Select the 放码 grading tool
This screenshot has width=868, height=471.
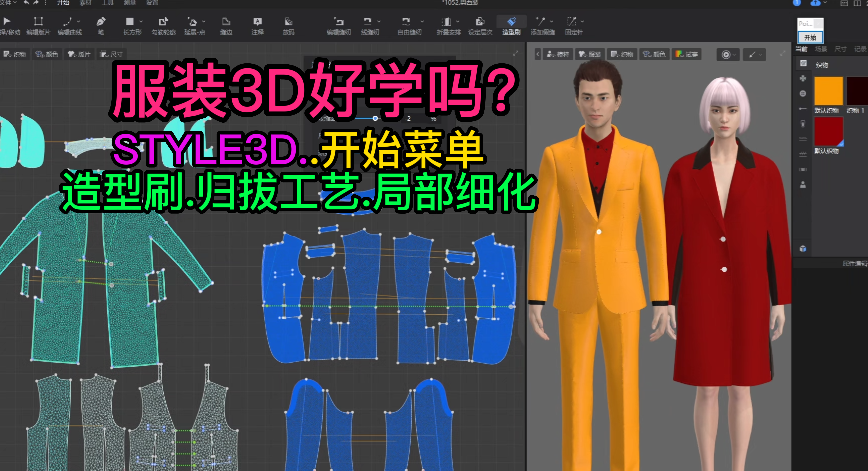click(289, 26)
